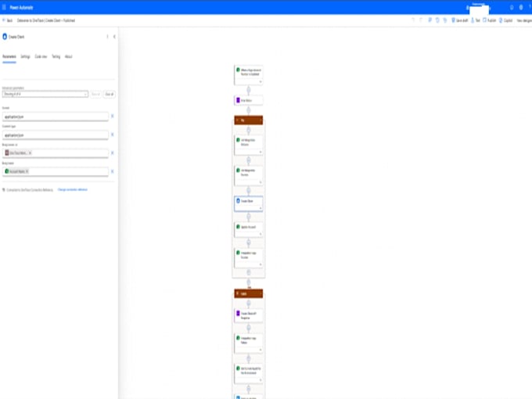The image size is (532, 399).
Task: Remove the Content-type parameter
Action: coord(113,135)
